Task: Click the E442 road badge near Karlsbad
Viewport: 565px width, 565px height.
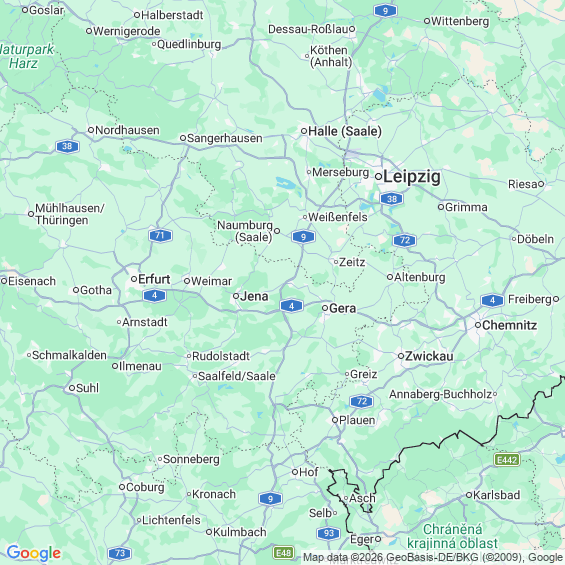Action: [507, 459]
